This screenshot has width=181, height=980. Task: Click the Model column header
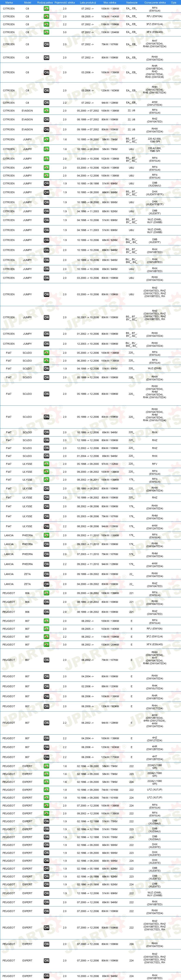pos(28,2)
